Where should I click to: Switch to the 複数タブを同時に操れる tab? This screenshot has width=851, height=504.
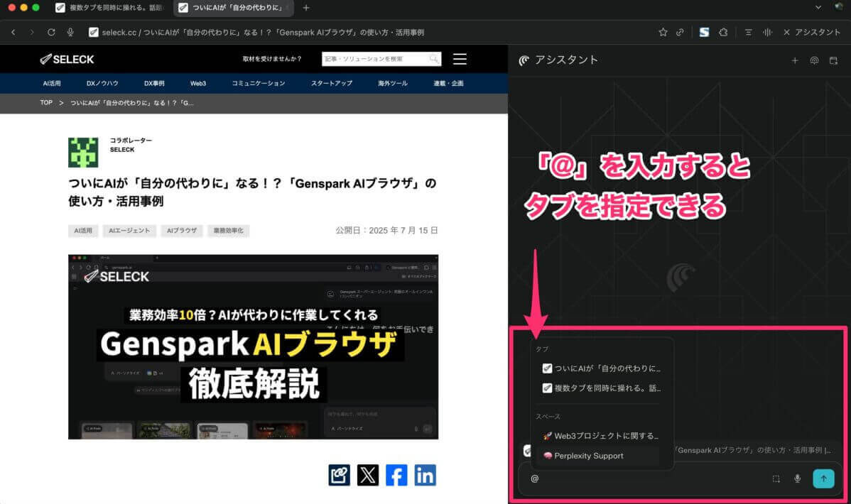coord(109,8)
